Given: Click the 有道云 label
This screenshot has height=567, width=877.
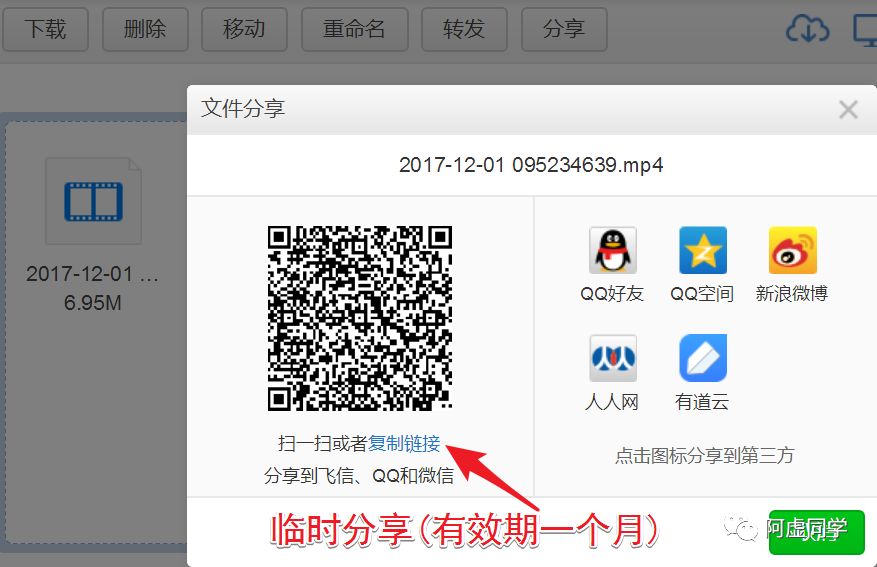Looking at the screenshot, I should pos(702,401).
